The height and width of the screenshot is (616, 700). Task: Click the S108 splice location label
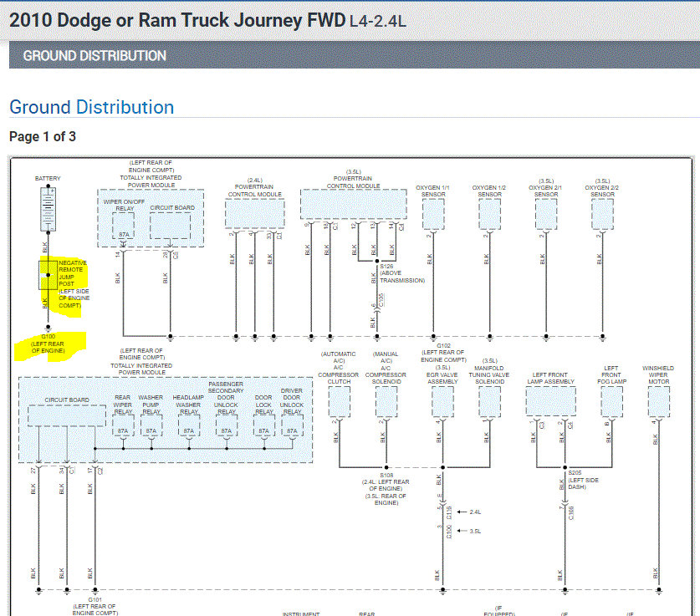tap(386, 489)
